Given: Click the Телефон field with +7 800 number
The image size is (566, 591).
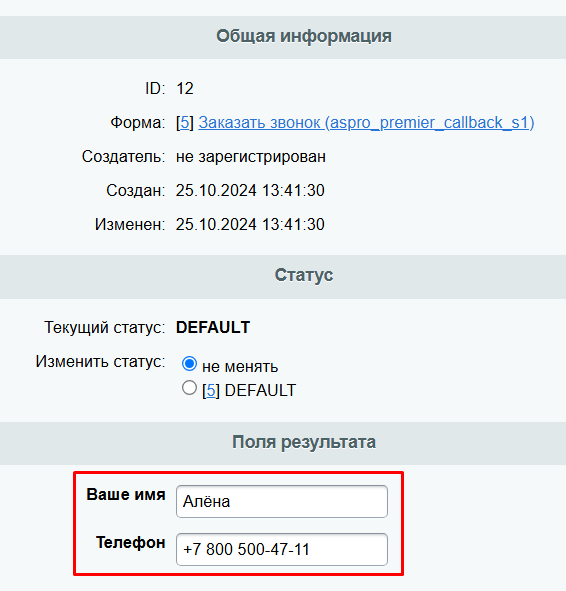Looking at the screenshot, I should pos(282,549).
